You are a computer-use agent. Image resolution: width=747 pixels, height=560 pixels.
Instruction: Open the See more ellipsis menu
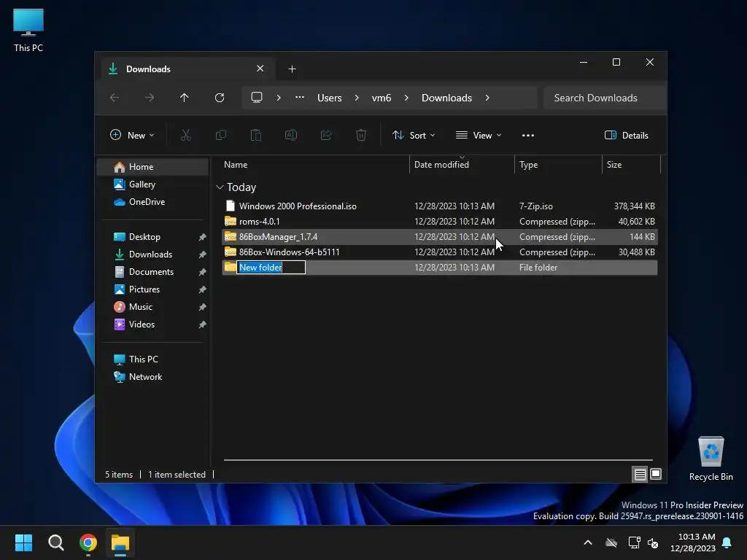[528, 135]
